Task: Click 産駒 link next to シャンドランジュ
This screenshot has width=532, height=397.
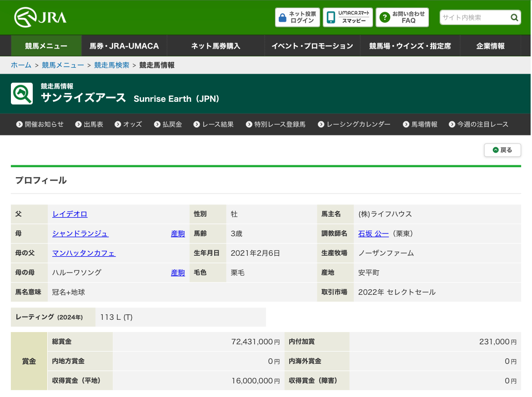Action: [x=178, y=233]
